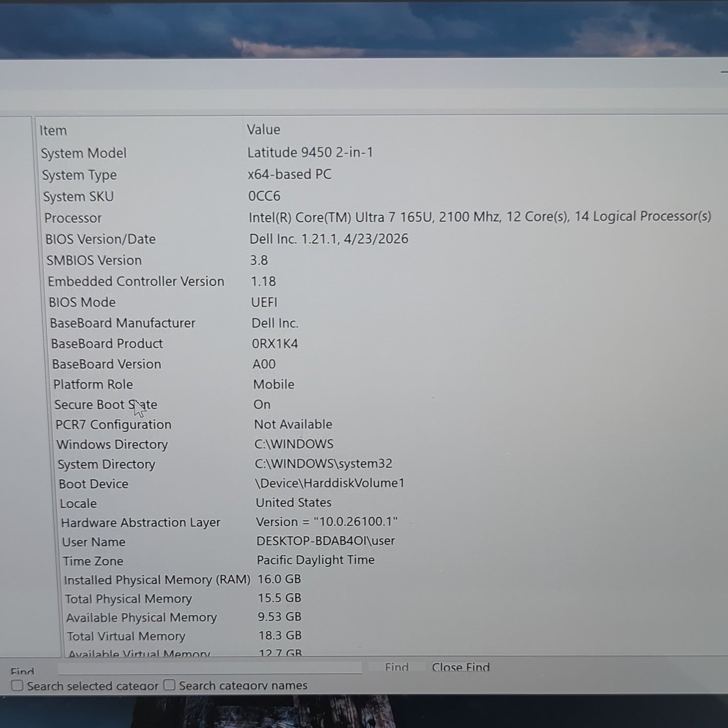
Task: Click the value "15.5 GB"
Action: [280, 598]
